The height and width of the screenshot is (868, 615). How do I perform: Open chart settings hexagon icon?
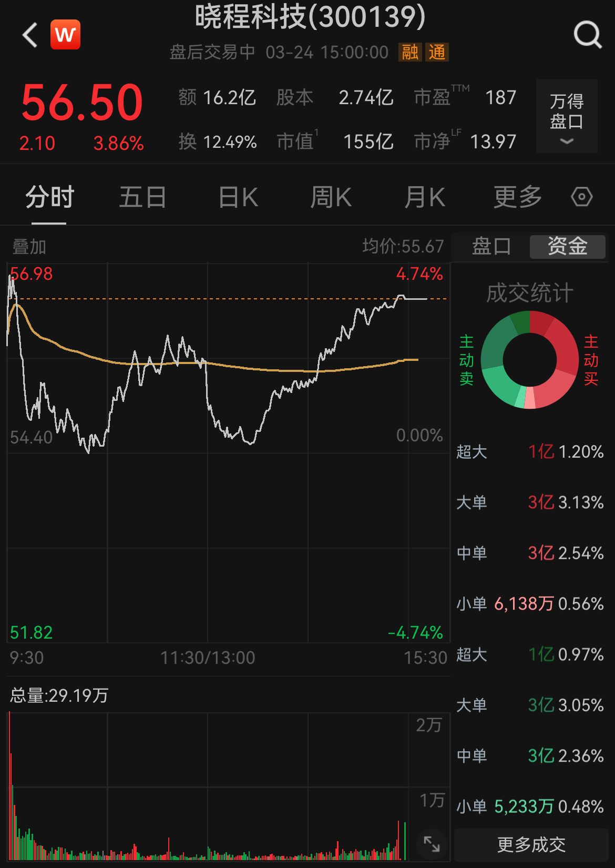[581, 197]
